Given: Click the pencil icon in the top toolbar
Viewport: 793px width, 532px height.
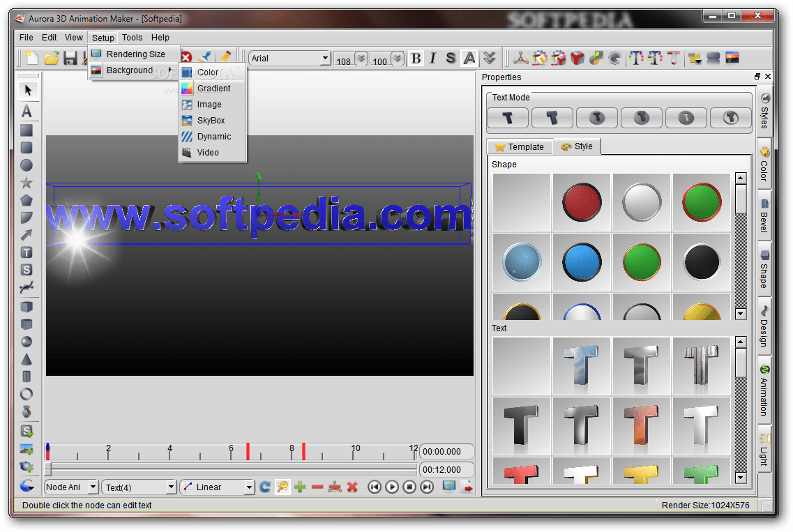Looking at the screenshot, I should tap(225, 58).
